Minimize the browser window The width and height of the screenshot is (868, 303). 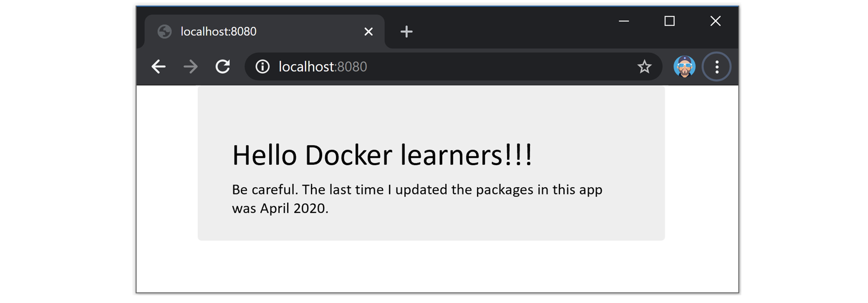click(x=624, y=21)
